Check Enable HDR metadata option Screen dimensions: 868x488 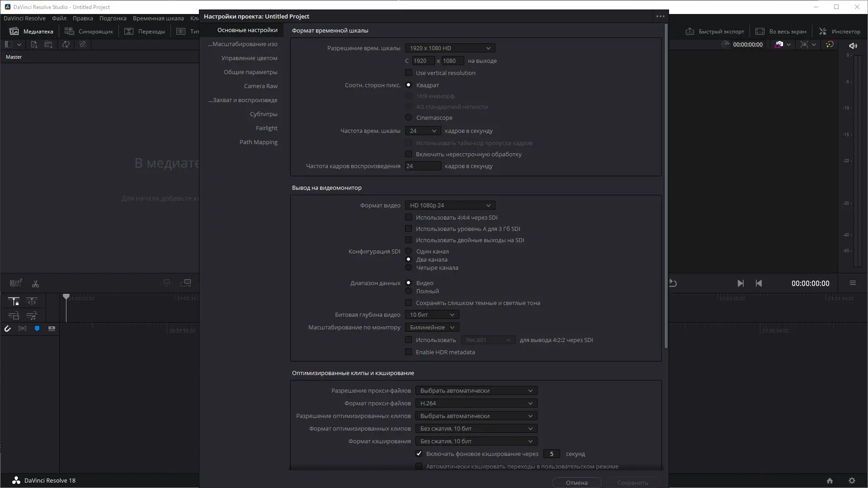(x=409, y=352)
